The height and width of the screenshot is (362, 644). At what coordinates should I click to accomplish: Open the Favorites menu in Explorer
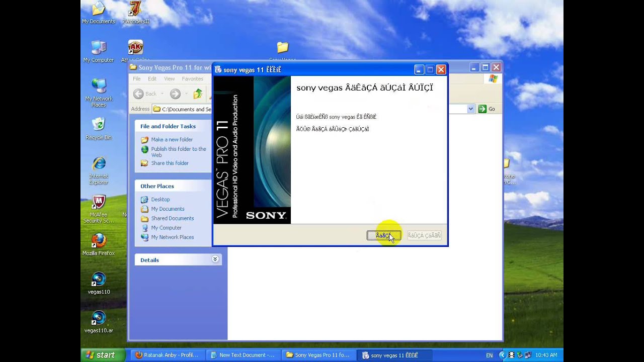[x=193, y=79]
